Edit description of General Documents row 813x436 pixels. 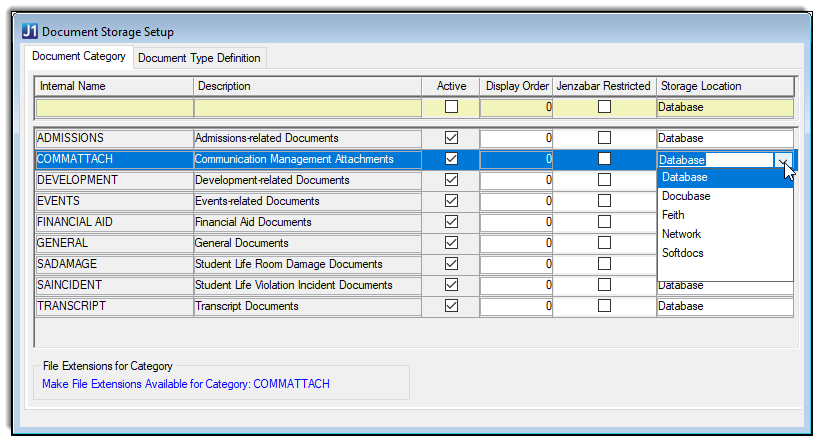[306, 243]
